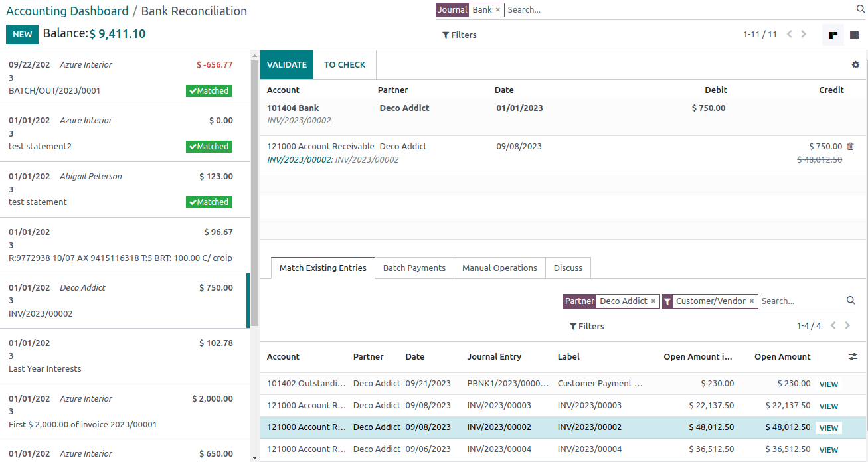View the INV/2023/00003 journal entry
The image size is (868, 462).
(x=828, y=406)
